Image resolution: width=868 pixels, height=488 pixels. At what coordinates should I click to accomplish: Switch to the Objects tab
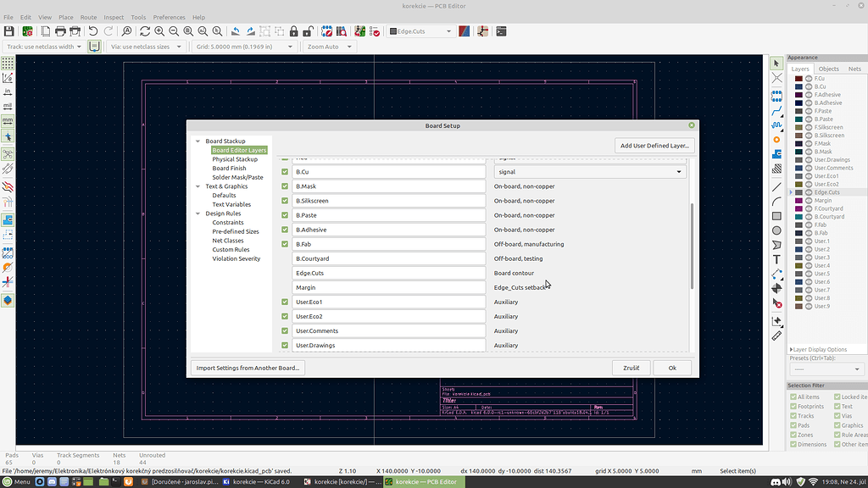tap(828, 69)
